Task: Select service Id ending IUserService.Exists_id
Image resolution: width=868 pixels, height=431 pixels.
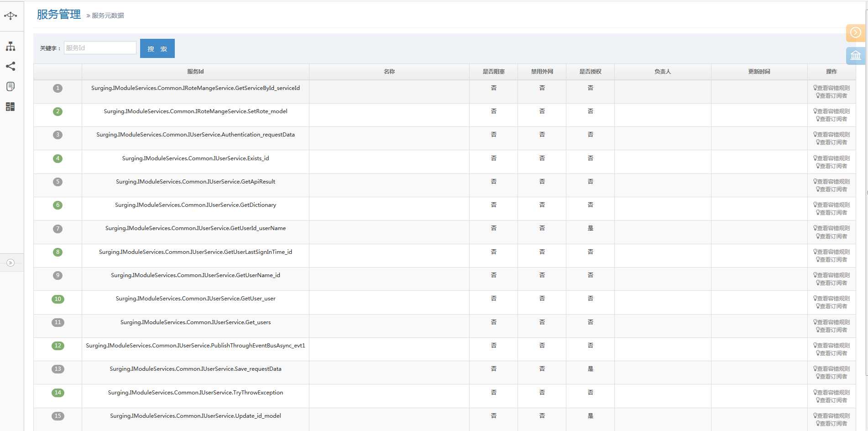Action: [x=195, y=158]
